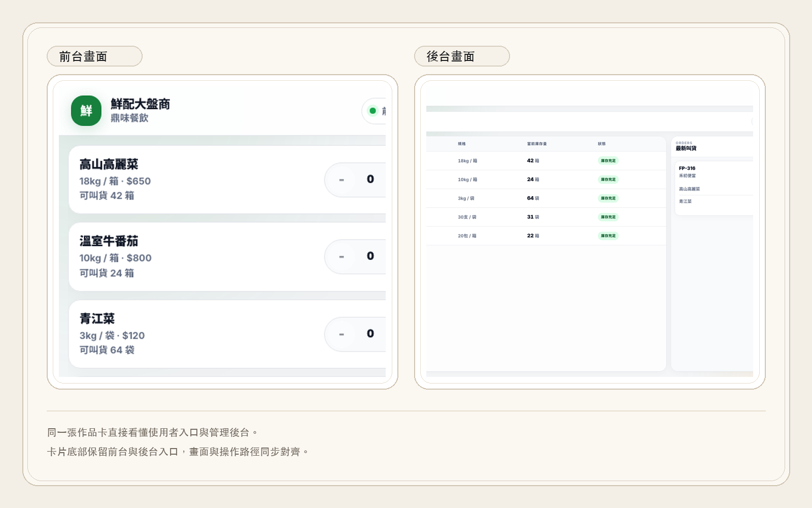Click the 鮮配大盤商 app title
Screen dimensions: 812x508
coord(140,104)
